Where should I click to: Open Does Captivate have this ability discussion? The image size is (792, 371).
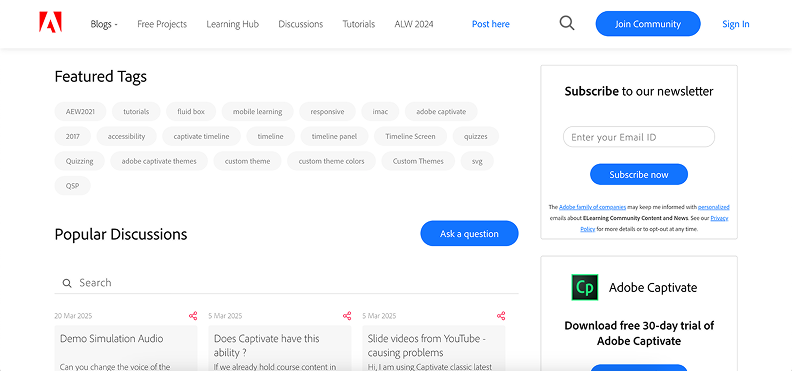(267, 345)
